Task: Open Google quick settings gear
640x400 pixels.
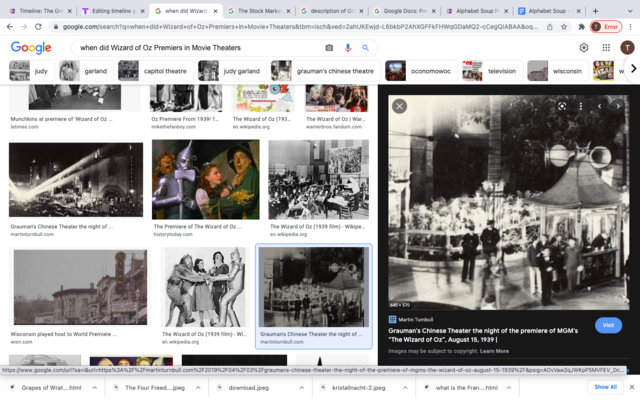Action: 584,48
